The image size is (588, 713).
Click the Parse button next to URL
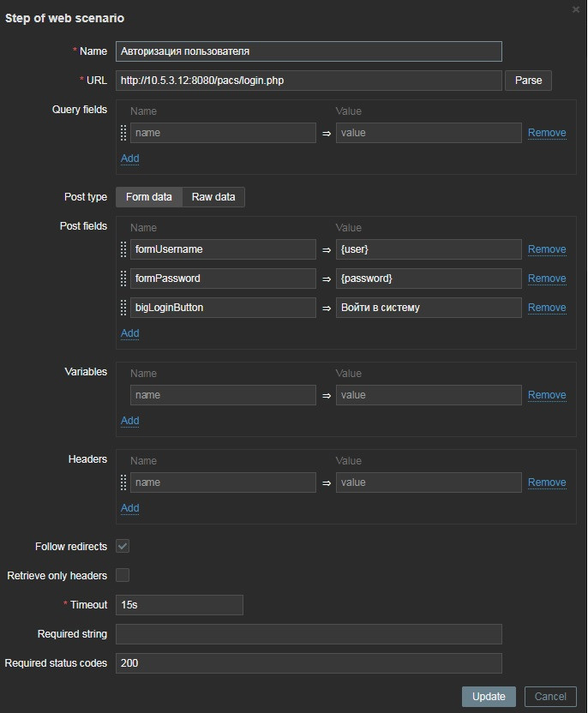pyautogui.click(x=528, y=81)
